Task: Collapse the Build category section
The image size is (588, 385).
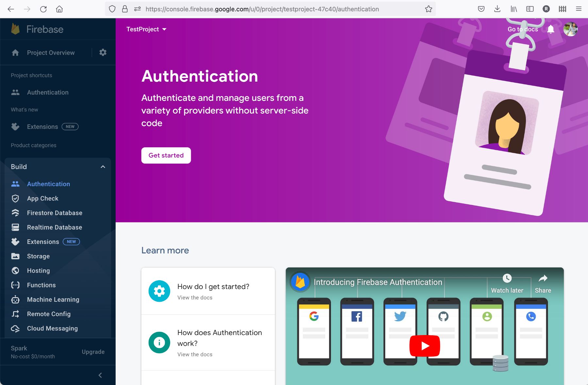Action: click(103, 167)
